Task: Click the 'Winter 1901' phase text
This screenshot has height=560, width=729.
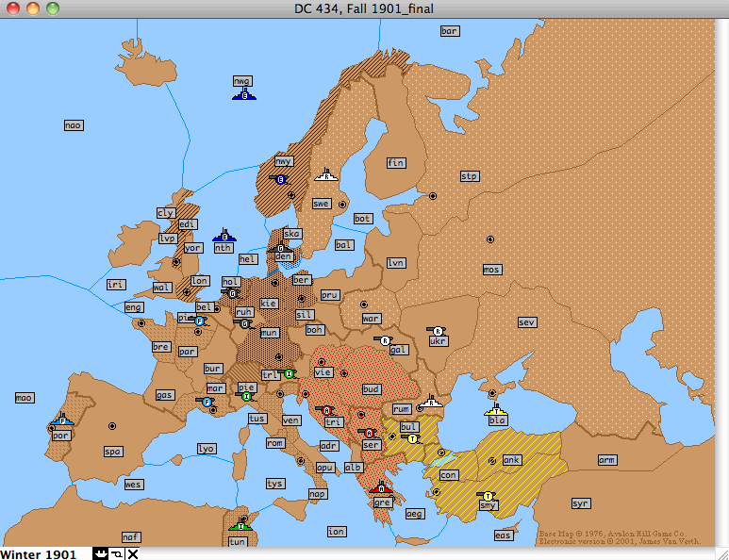Action: (x=38, y=554)
